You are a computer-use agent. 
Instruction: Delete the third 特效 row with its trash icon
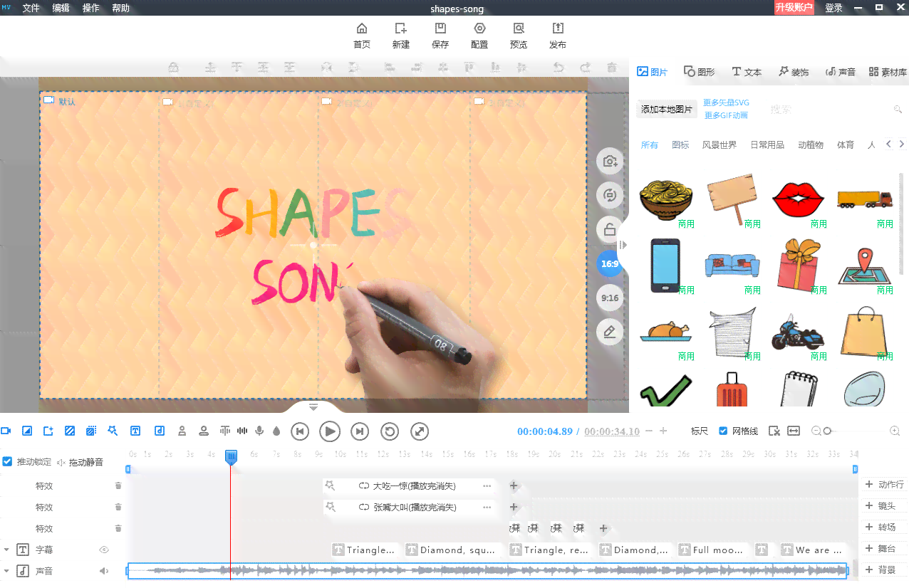pos(118,528)
